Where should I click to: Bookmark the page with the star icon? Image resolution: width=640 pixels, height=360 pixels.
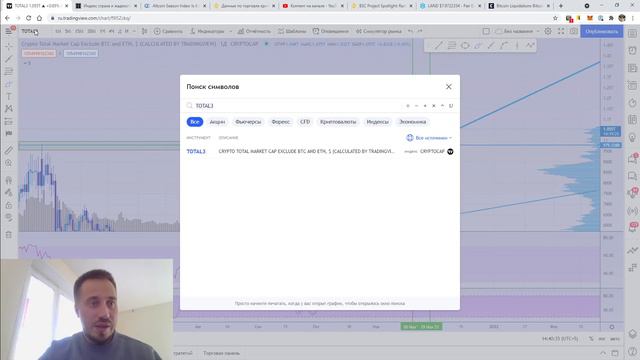[555, 18]
